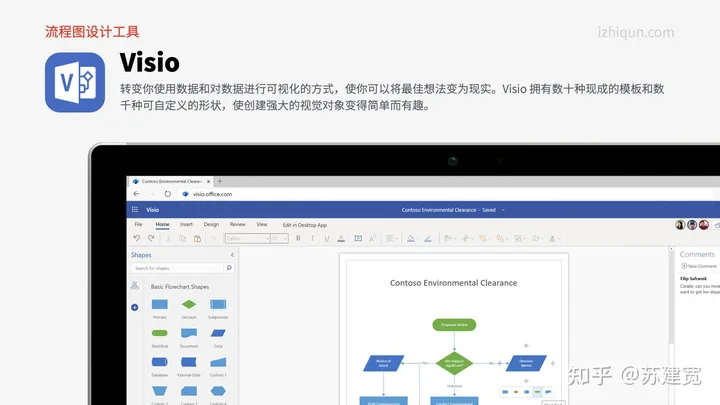Apply italic formatting
This screenshot has height=405, width=720.
[312, 238]
